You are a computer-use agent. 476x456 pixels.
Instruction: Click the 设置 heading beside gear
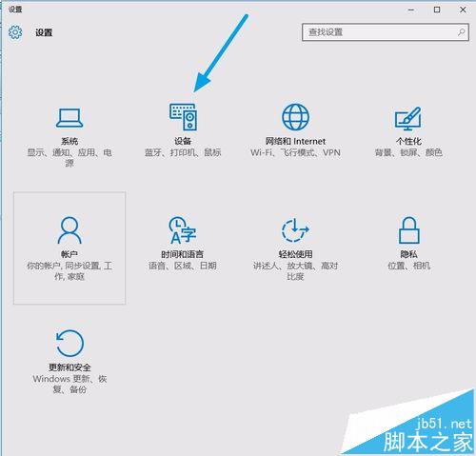pos(44,32)
